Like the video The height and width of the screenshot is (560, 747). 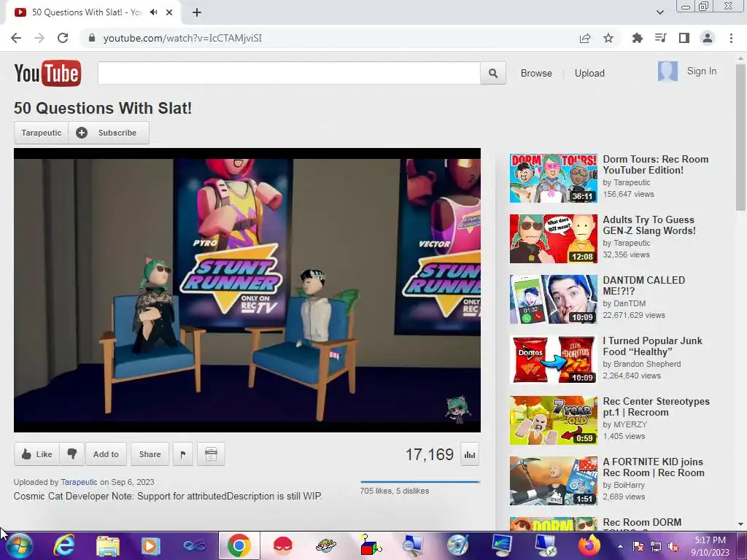tap(36, 454)
